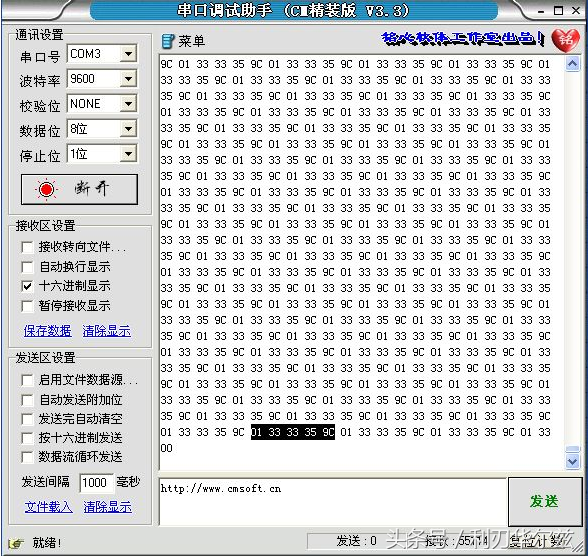This screenshot has width=588, height=558.
Task: Click the receive area scroll up arrow
Action: [572, 64]
